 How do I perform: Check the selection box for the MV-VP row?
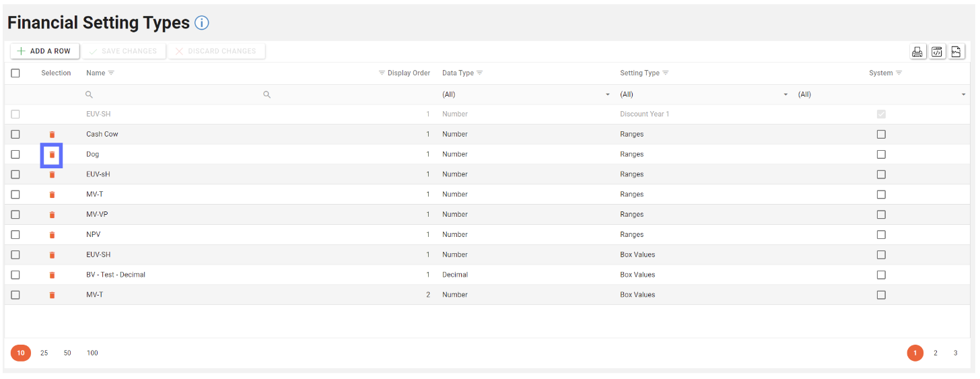[x=15, y=215]
